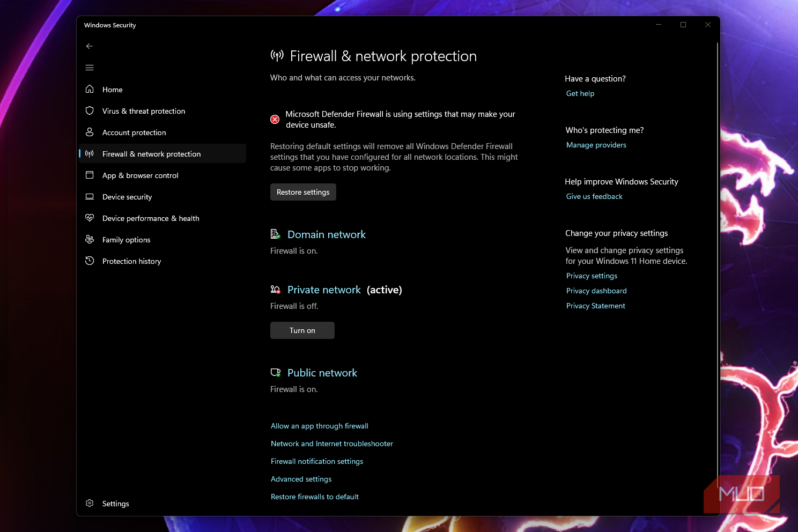The image size is (798, 532).
Task: Click Allow an app through firewall
Action: point(320,426)
